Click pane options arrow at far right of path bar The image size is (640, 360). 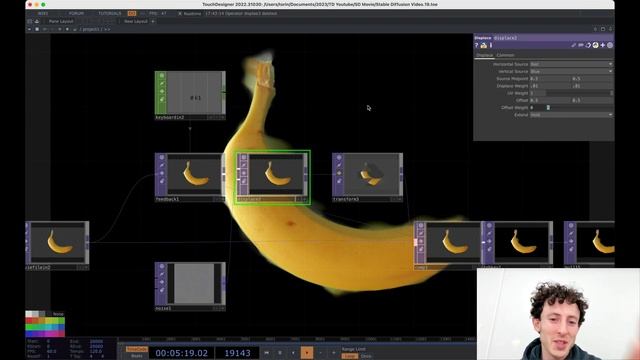tap(610, 29)
